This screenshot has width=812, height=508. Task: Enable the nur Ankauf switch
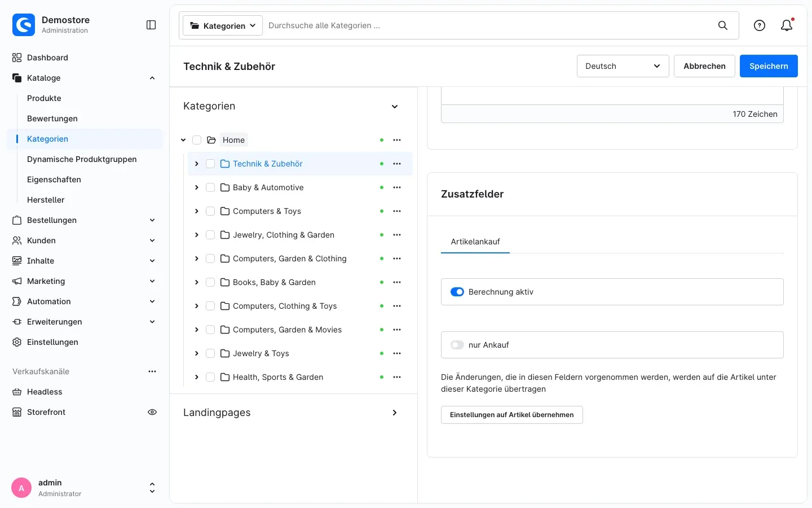click(457, 345)
